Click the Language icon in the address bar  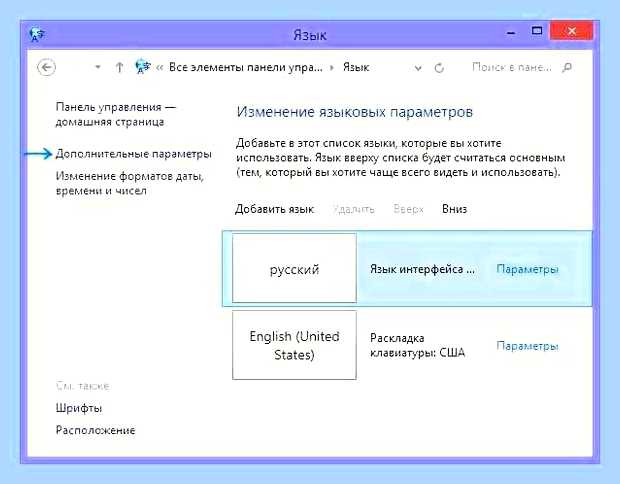[x=142, y=66]
